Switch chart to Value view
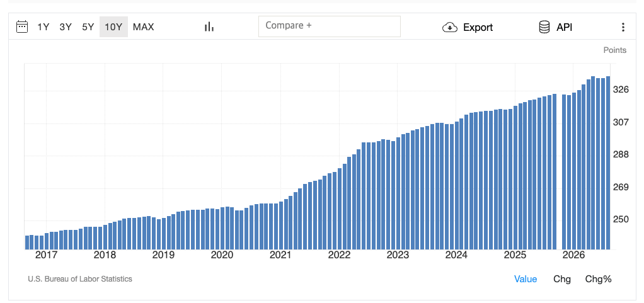The width and height of the screenshot is (644, 303). click(526, 279)
